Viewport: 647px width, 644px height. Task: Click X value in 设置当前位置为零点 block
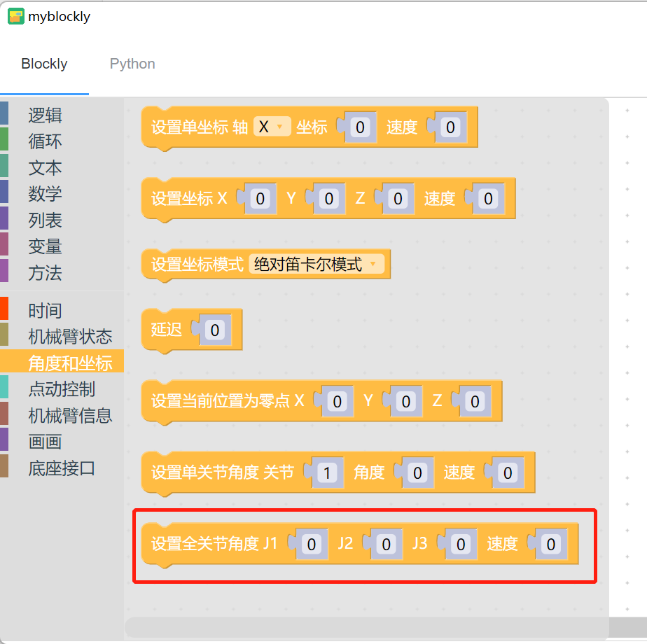coord(337,401)
